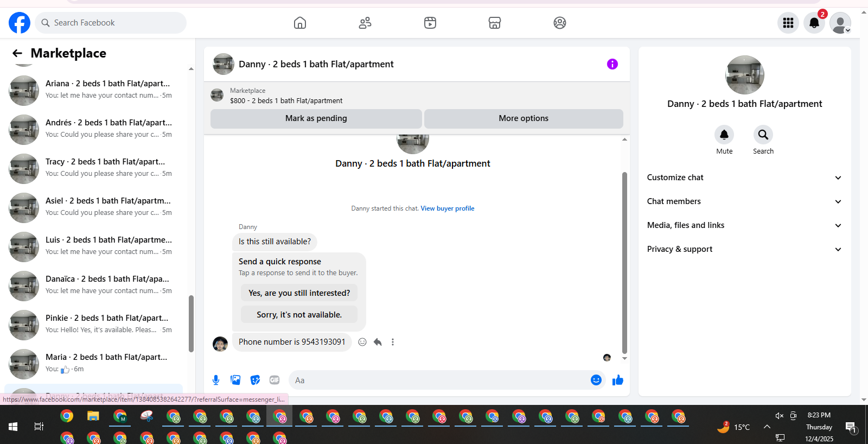The width and height of the screenshot is (868, 444).
Task: Open the Facebook home feed icon
Action: tap(300, 23)
